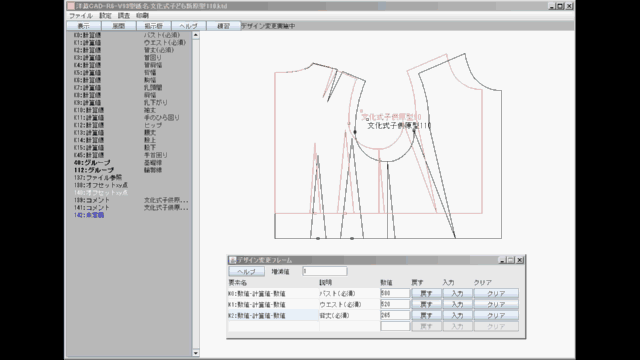Select the K5 計算値 list row
The height and width of the screenshot is (360, 640).
(x=129, y=73)
